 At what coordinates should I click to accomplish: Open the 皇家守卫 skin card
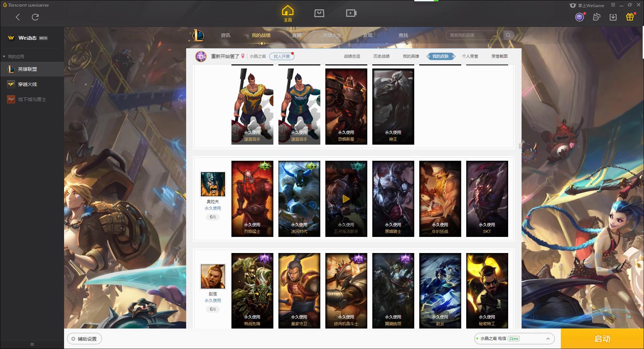299,291
